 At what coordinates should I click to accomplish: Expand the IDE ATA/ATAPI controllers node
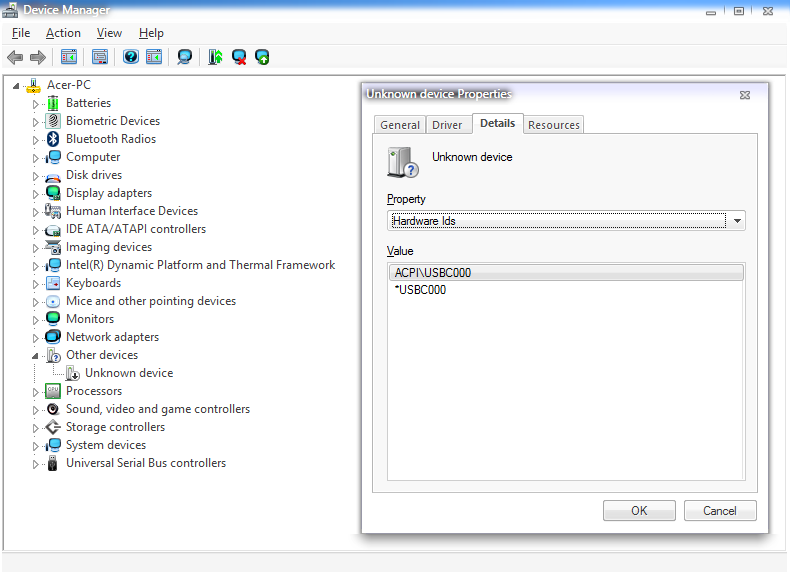(35, 230)
